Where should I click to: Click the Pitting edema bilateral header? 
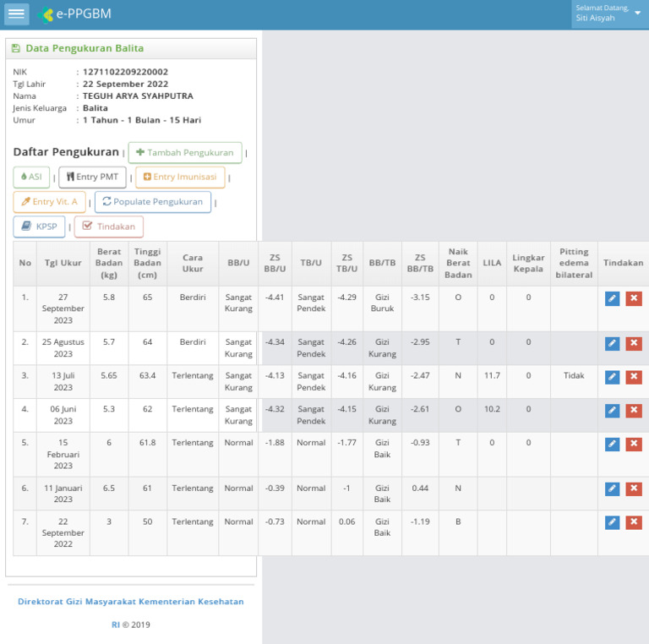click(574, 263)
